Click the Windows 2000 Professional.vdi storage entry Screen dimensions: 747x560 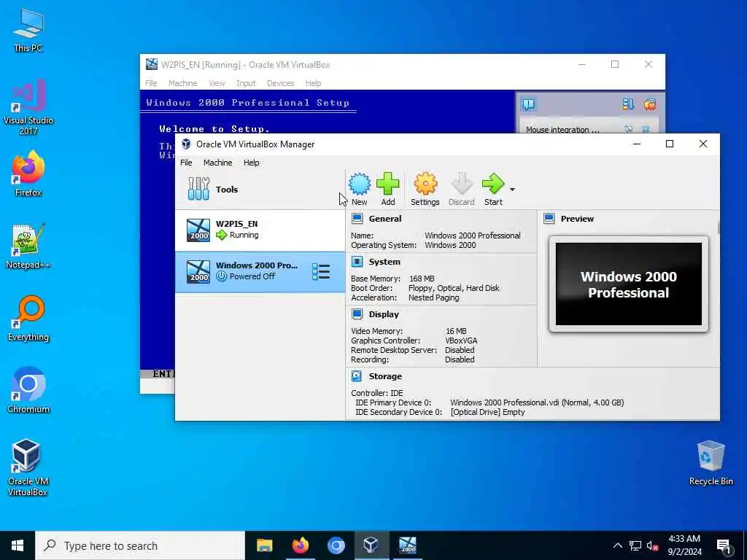537,402
